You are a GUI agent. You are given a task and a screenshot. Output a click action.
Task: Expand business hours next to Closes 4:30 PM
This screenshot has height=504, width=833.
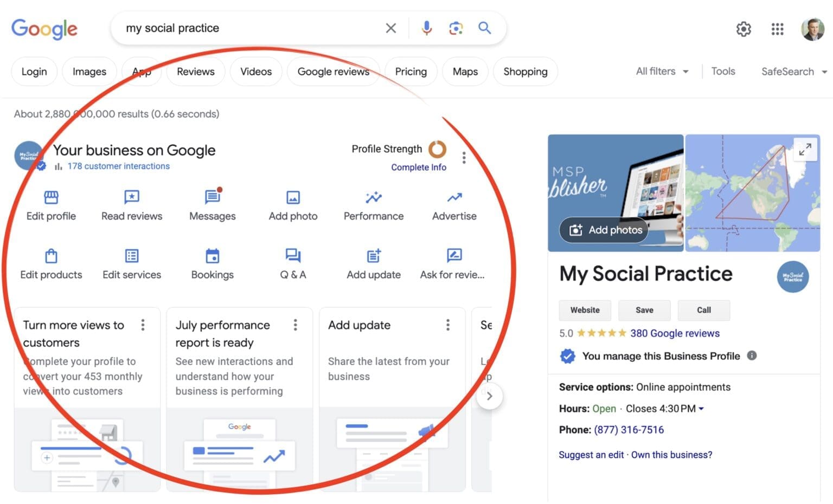pyautogui.click(x=701, y=409)
